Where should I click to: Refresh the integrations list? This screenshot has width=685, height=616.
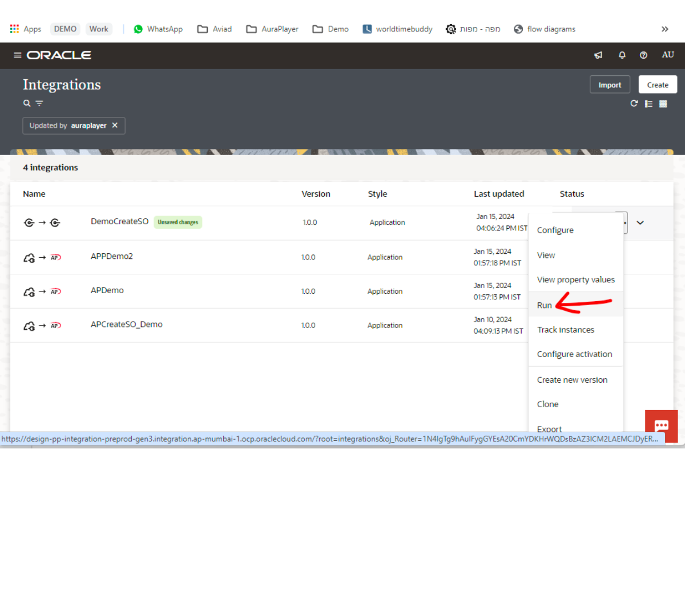634,103
